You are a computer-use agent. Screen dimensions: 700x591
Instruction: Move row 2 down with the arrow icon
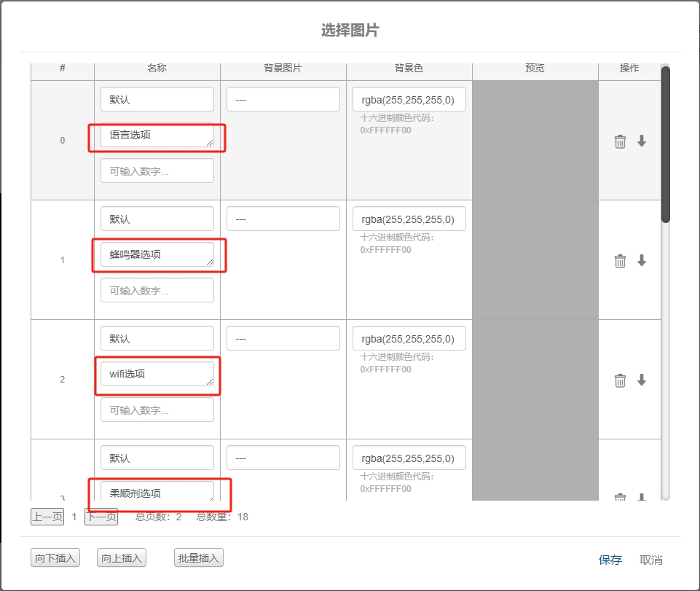642,380
